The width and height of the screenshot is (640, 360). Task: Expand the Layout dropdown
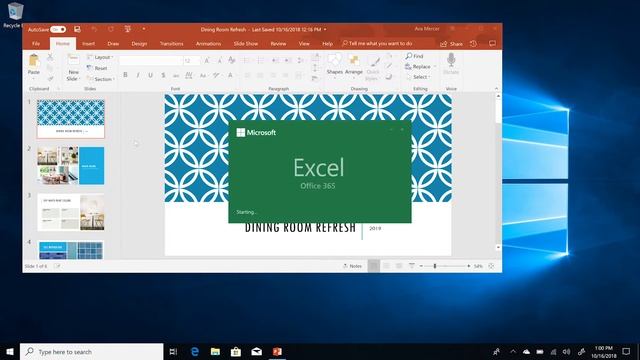tap(100, 57)
